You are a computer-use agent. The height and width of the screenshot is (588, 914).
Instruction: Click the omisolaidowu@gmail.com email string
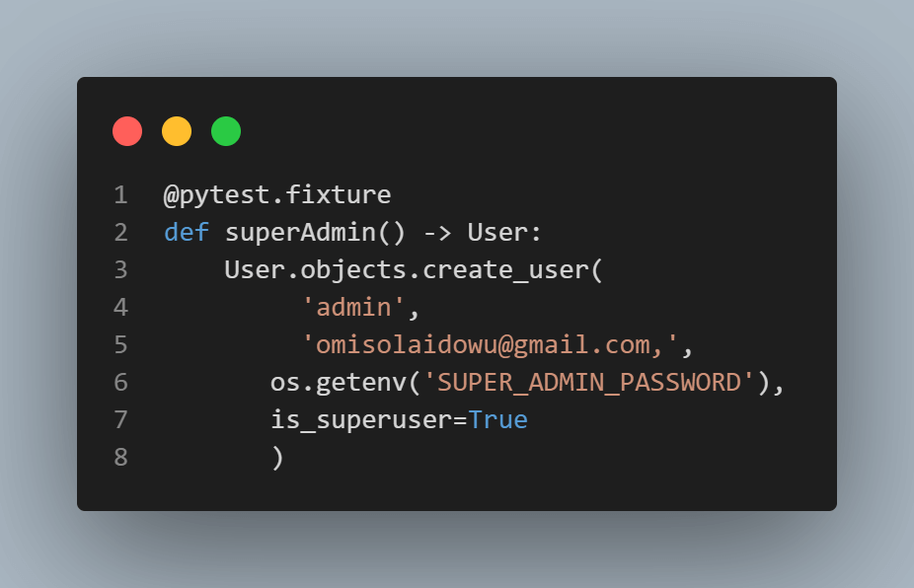[491, 345]
